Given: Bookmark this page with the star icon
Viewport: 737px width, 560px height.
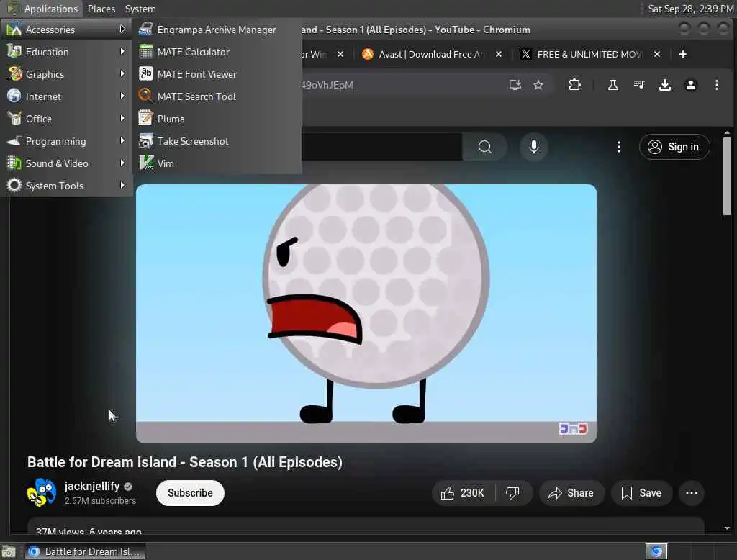Looking at the screenshot, I should point(538,85).
